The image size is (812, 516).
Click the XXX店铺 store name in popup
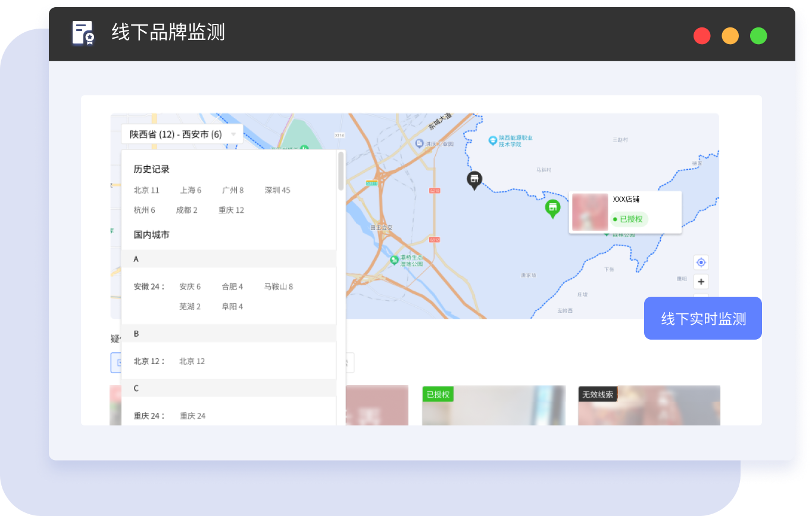click(x=626, y=200)
